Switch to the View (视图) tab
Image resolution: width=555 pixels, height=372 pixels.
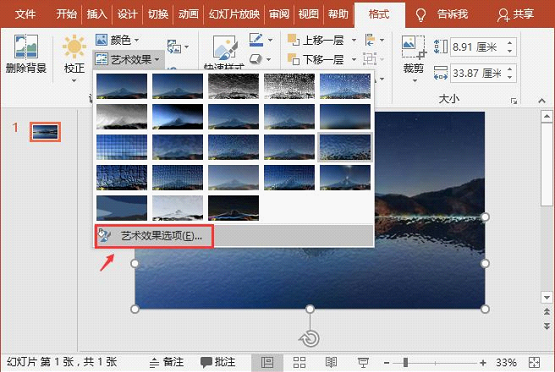point(308,14)
